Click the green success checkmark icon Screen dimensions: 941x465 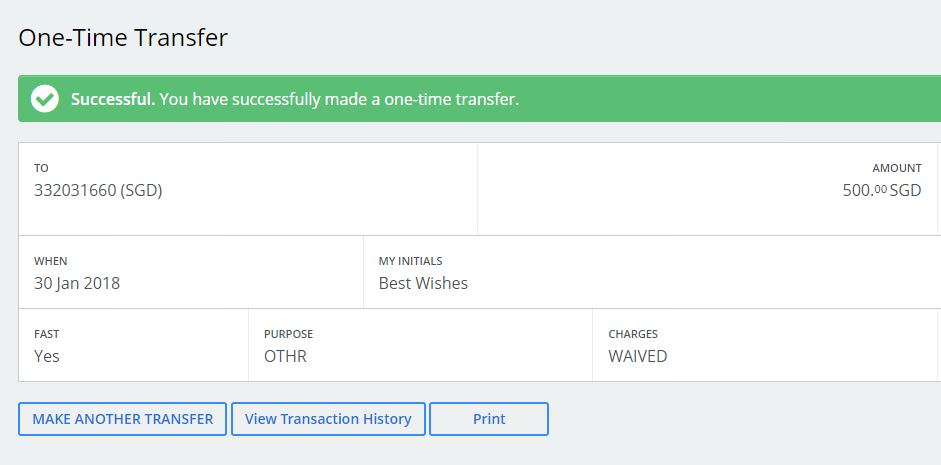tap(44, 99)
